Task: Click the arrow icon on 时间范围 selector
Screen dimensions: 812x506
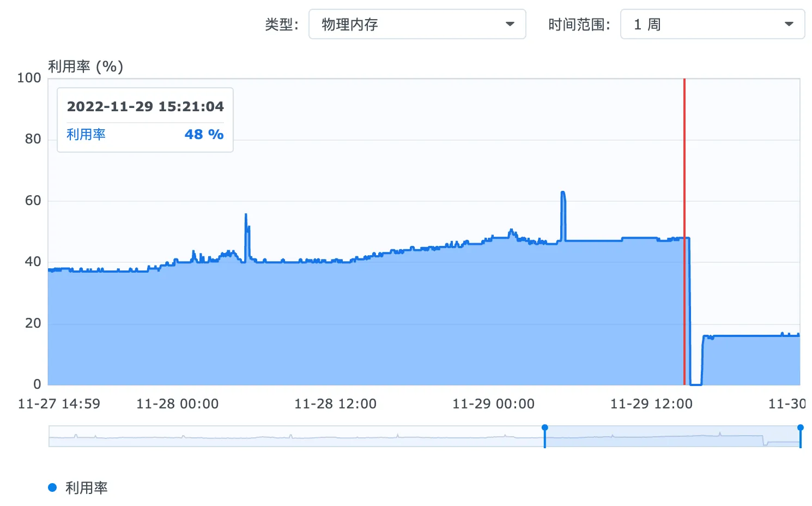Action: (x=789, y=25)
